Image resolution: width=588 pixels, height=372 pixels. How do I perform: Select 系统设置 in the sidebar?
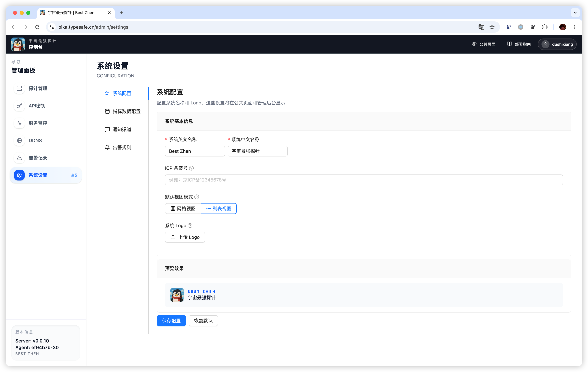click(46, 175)
